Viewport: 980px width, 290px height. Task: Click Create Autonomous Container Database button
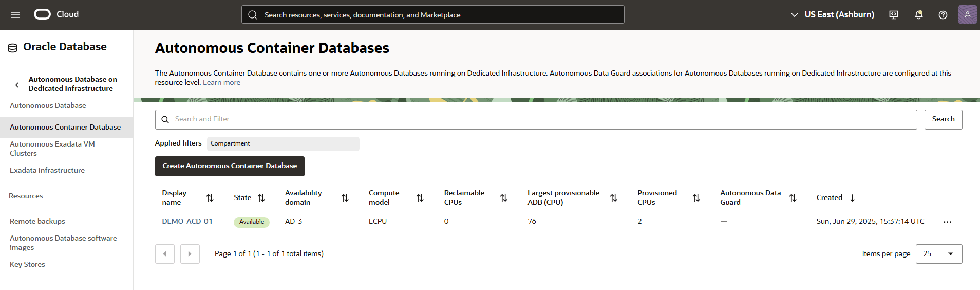pos(230,166)
